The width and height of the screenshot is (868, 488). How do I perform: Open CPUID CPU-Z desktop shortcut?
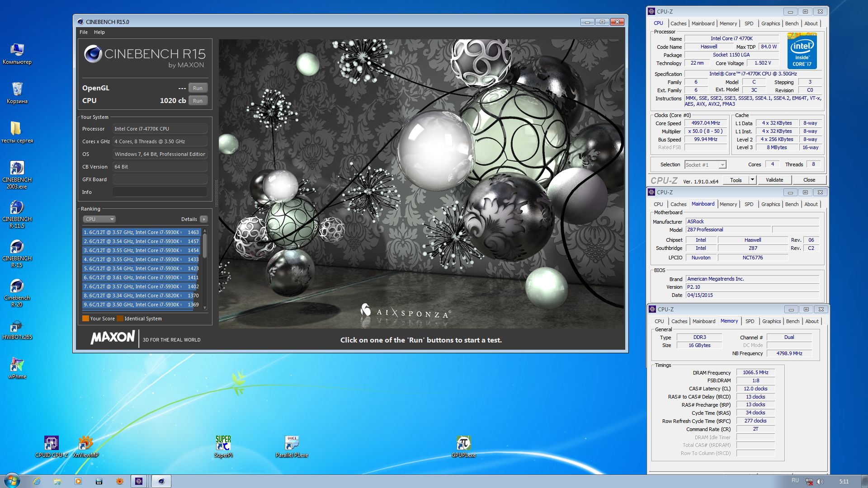click(x=51, y=447)
